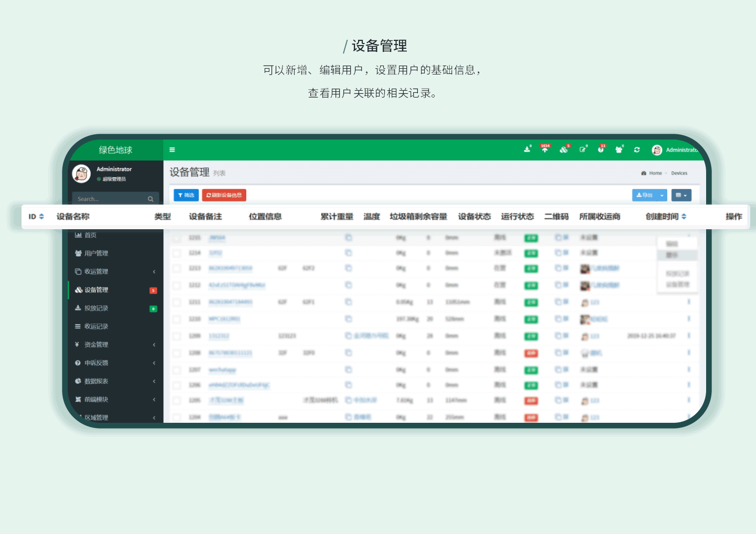Toggle the hamburger sidebar menu icon
Viewport: 756px width, 534px height.
(172, 150)
